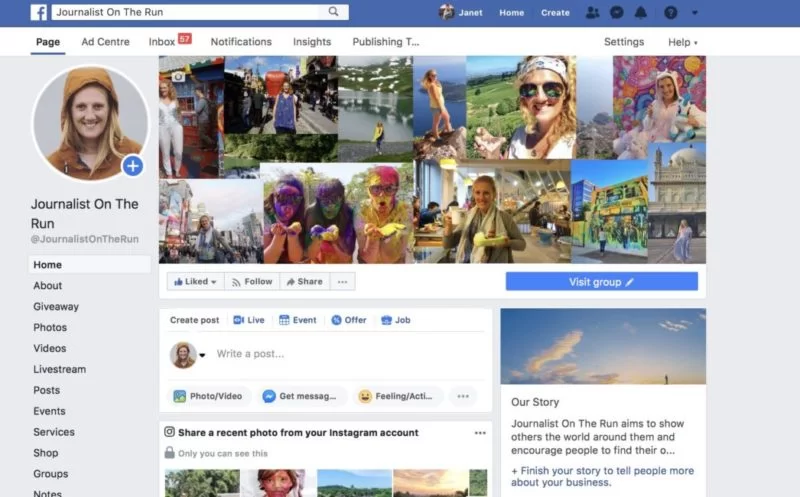Click Create link in top bar
The width and height of the screenshot is (800, 497).
tap(555, 13)
